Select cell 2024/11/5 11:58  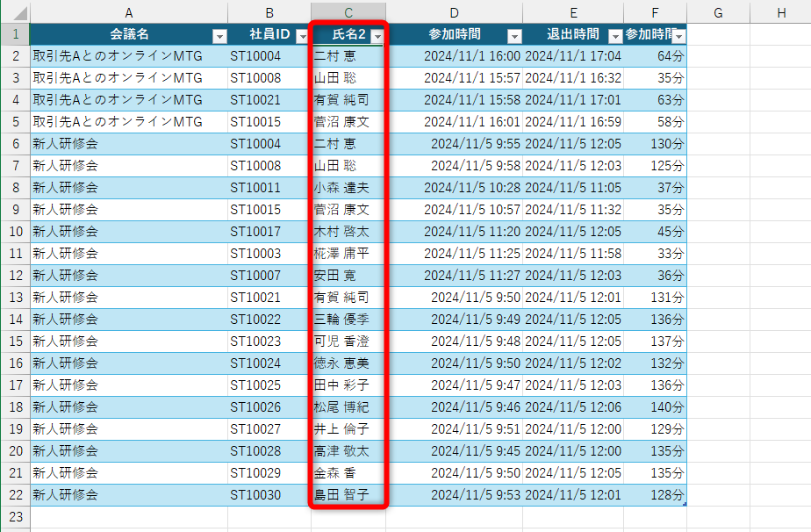click(573, 253)
